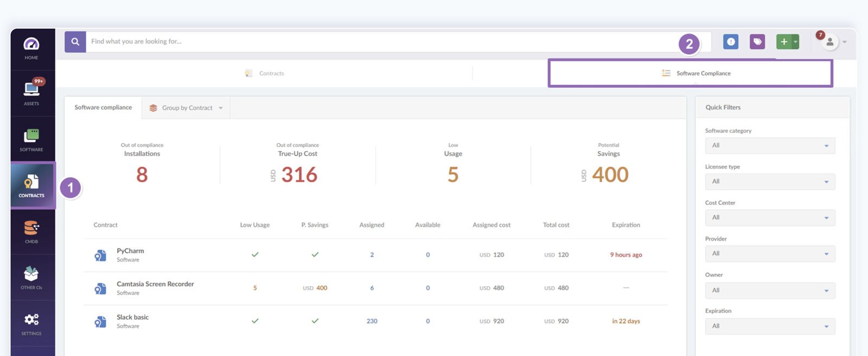The image size is (868, 356).
Task: Click the blue alerts icon in header
Action: pyautogui.click(x=731, y=42)
